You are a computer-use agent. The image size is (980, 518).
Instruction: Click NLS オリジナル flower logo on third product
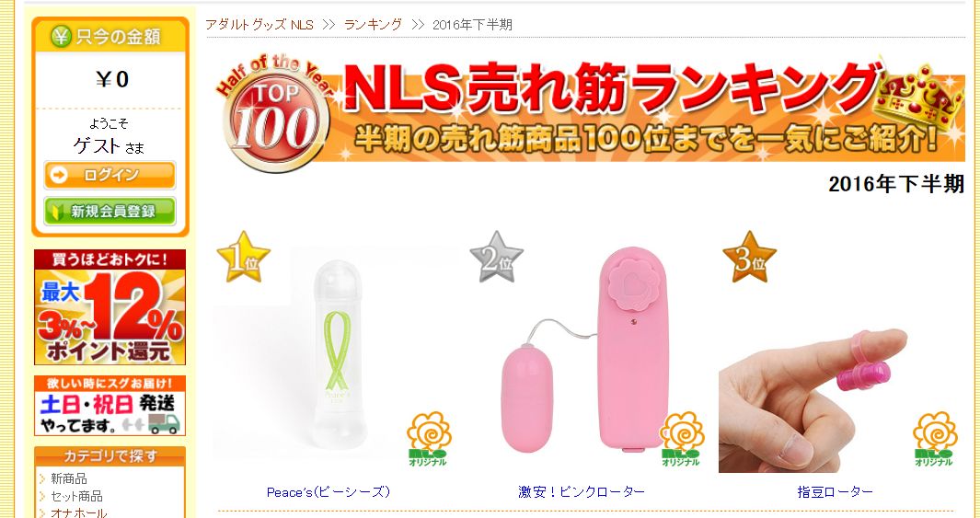pyautogui.click(x=934, y=439)
